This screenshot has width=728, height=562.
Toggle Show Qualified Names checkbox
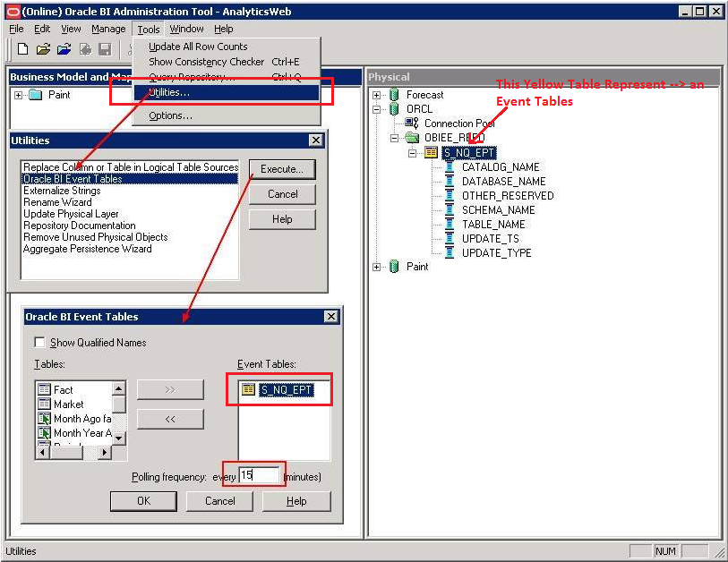point(40,343)
